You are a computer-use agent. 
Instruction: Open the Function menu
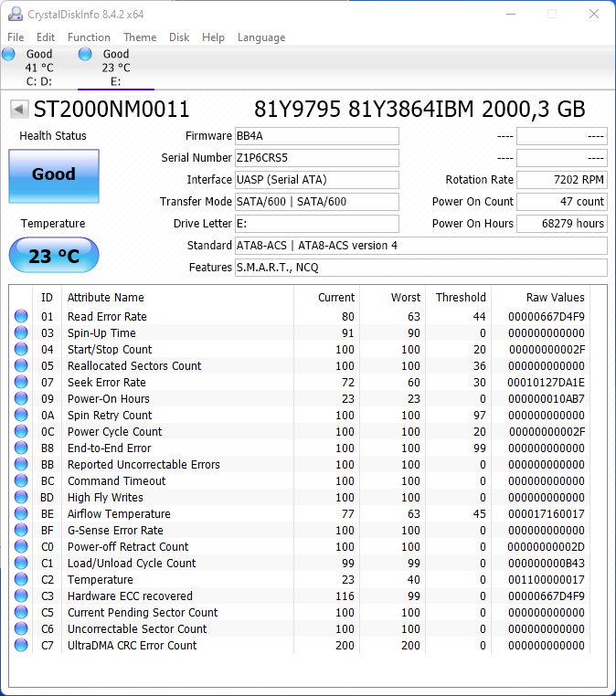point(89,37)
